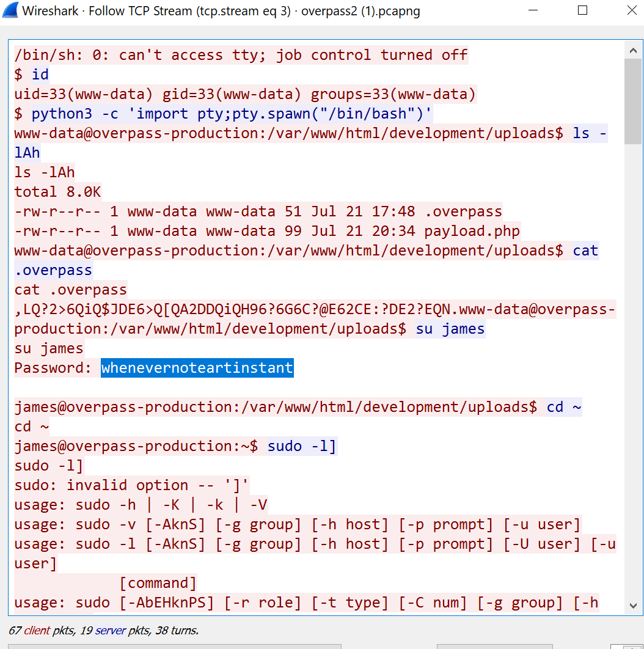Maximize the Follow TCP Stream window
Image resolution: width=644 pixels, height=649 pixels.
[x=582, y=10]
